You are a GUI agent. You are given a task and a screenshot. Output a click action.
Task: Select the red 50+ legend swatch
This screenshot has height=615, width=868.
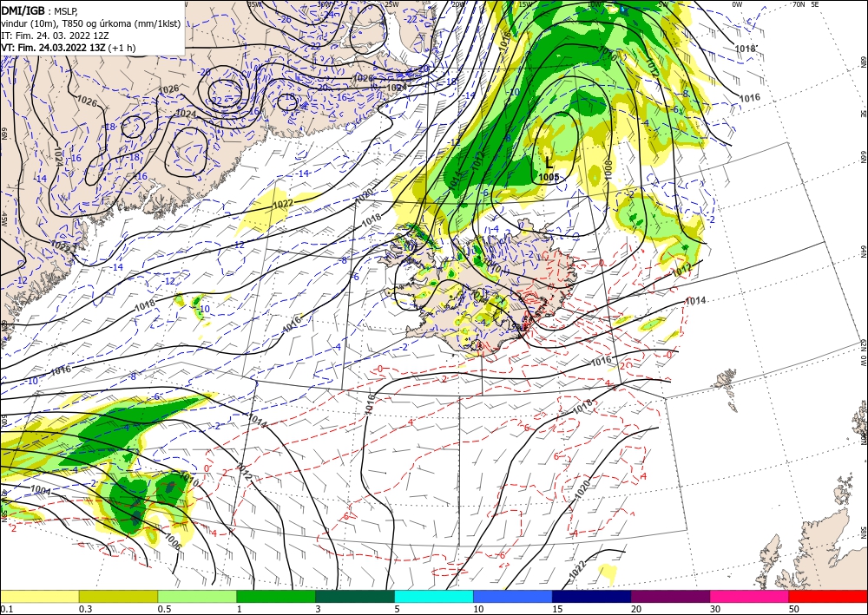(828, 596)
